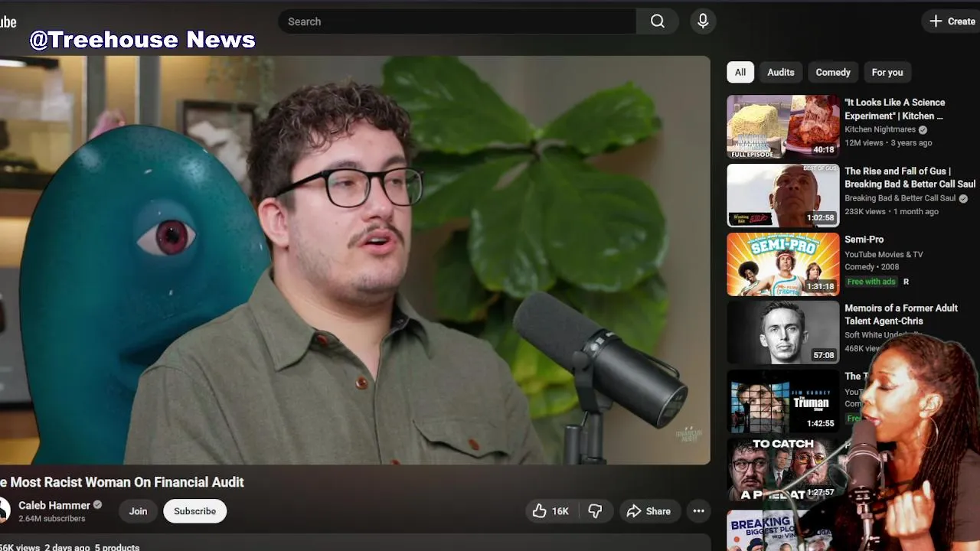Select the Audits filter chip

tap(781, 72)
